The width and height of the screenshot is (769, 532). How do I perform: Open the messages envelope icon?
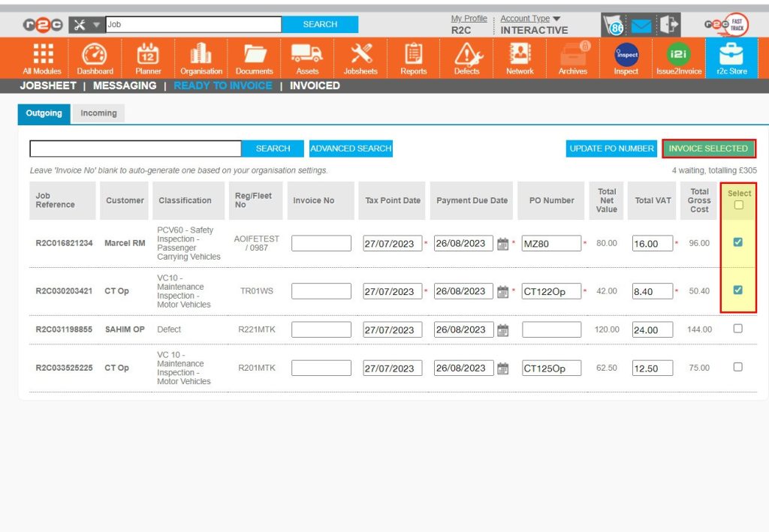tap(641, 24)
